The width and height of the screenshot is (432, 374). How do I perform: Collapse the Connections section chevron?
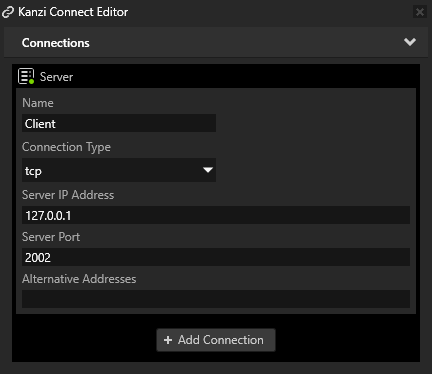point(410,42)
